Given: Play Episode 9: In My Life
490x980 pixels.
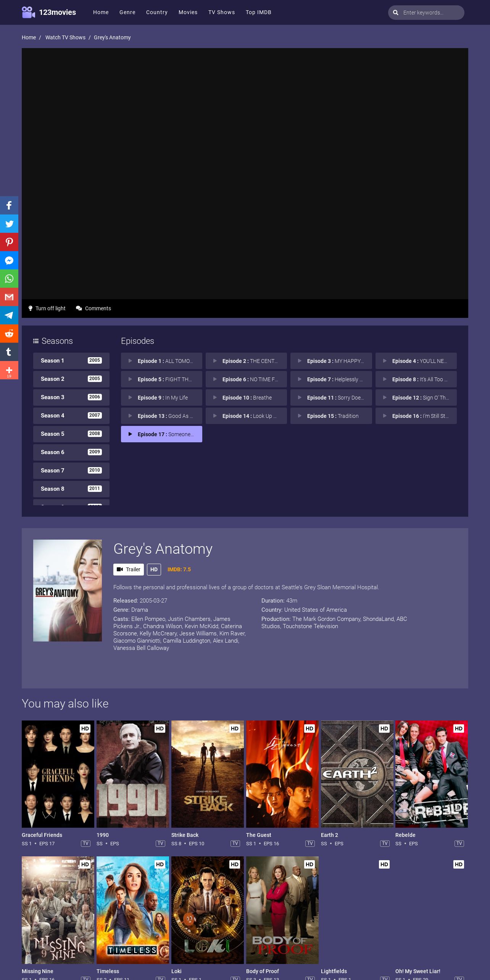Looking at the screenshot, I should tap(161, 397).
